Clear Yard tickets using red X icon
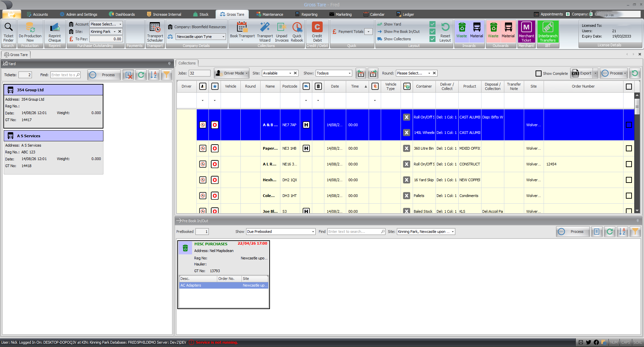The image size is (644, 347). pyautogui.click(x=128, y=75)
